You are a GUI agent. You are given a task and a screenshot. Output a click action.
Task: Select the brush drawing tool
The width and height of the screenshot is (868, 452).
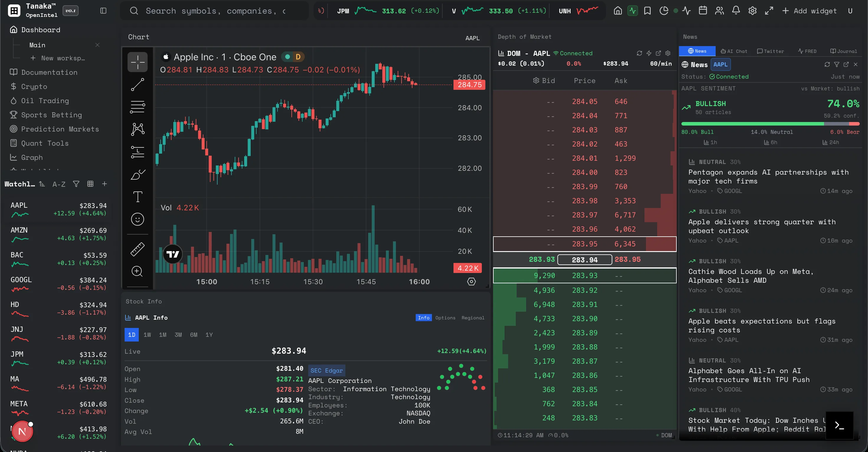tap(138, 175)
